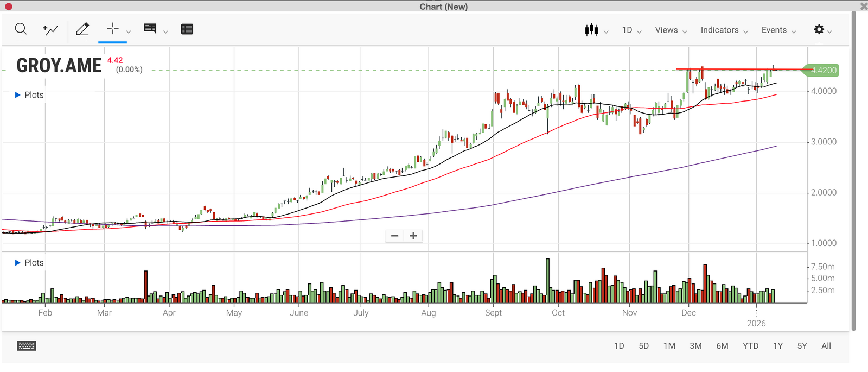
Task: Click the 3.0000 price axis label
Action: (824, 142)
